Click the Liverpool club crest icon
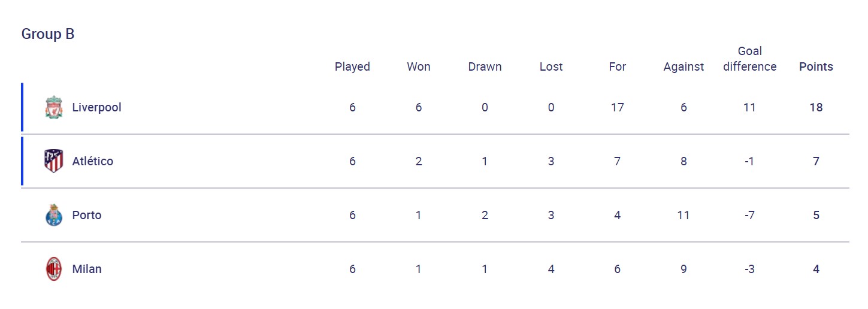Screen dimensions: 868x309 click(54, 108)
